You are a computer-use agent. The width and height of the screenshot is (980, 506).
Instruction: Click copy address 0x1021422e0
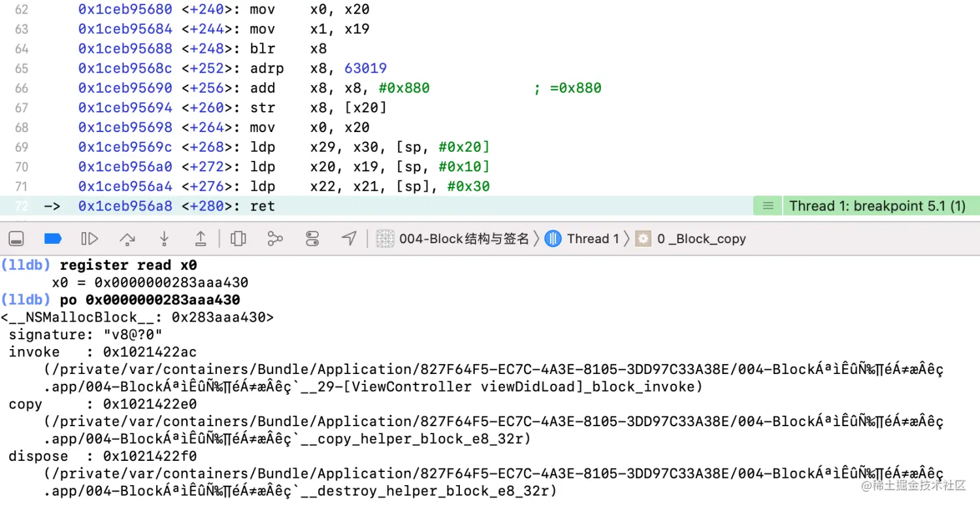(x=150, y=404)
